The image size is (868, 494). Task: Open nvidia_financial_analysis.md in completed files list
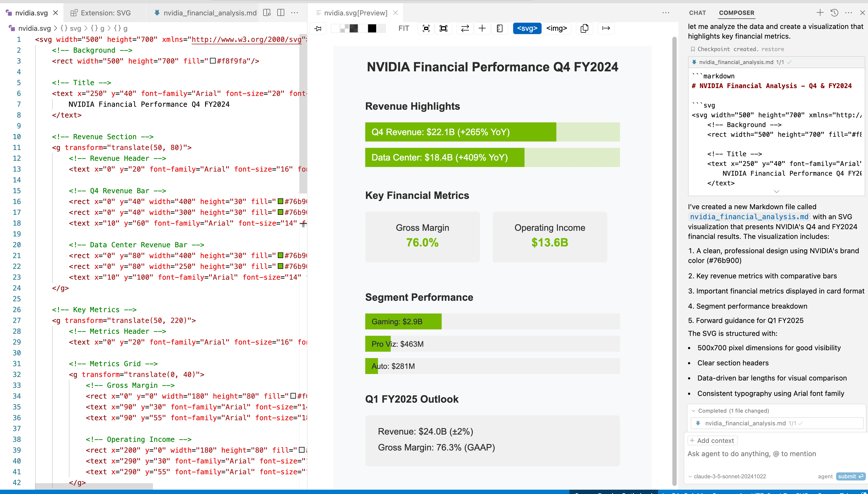pos(777,423)
